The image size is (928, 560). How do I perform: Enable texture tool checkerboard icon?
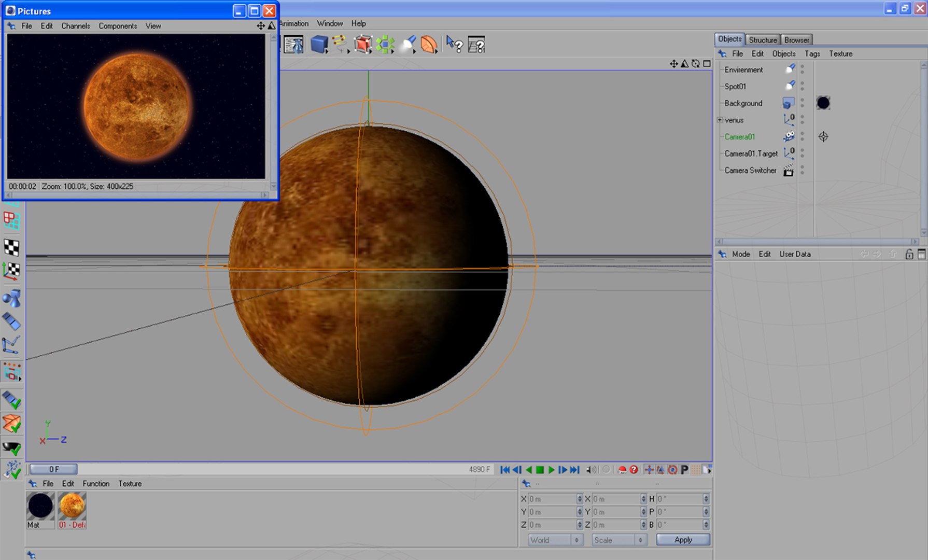11,247
